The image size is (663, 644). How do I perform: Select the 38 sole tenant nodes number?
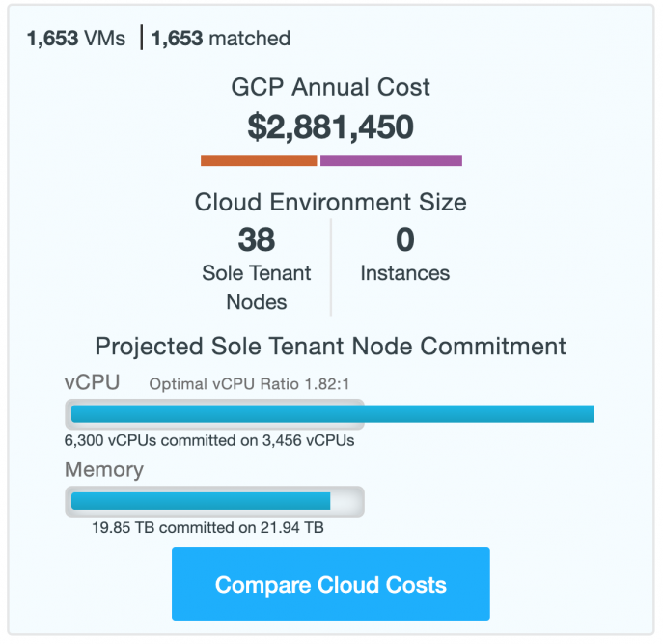pyautogui.click(x=256, y=239)
